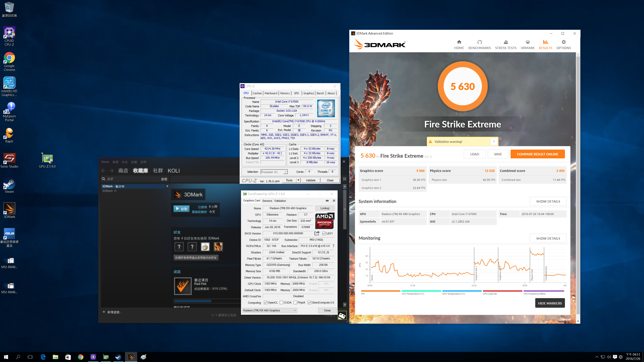Switch to the Memory tab in CPU-Z
The width and height of the screenshot is (644, 362).
point(285,93)
